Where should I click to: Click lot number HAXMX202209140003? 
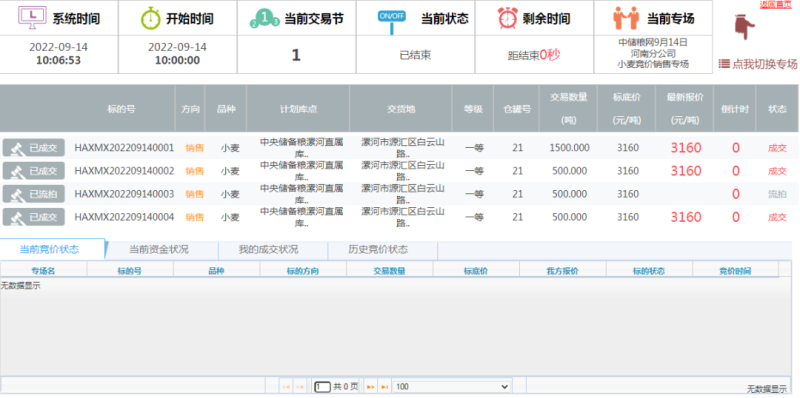[x=124, y=194]
